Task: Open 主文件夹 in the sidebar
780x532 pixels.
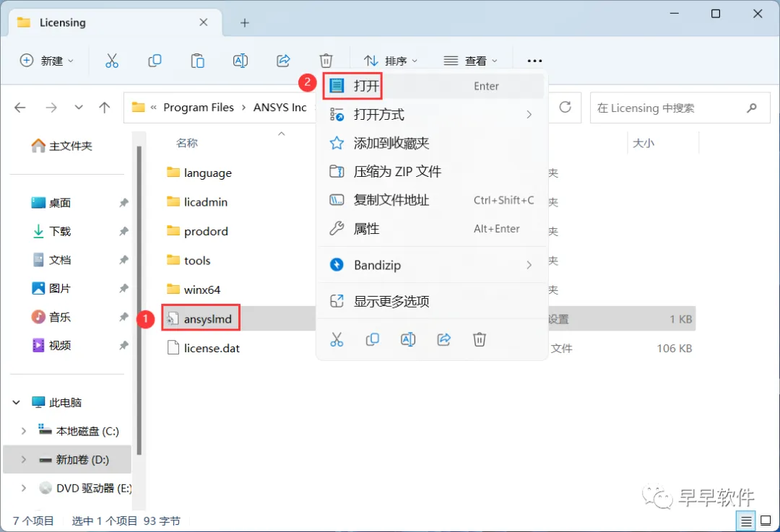Action: pyautogui.click(x=62, y=146)
